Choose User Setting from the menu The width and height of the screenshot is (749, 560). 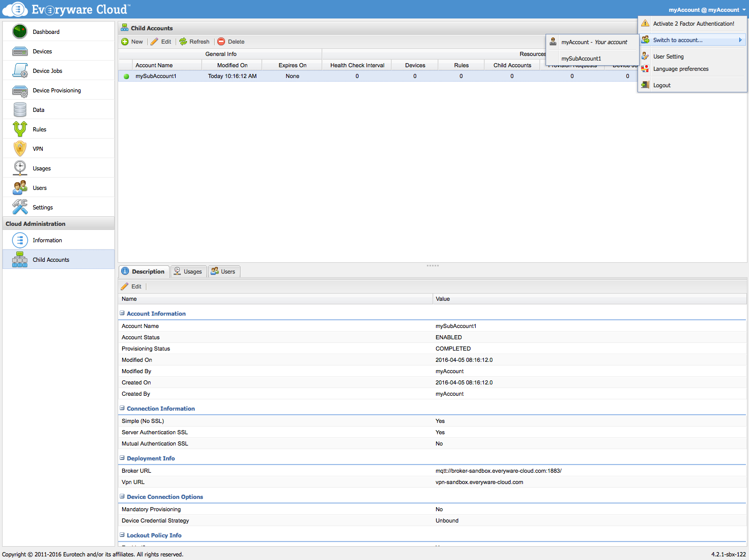[x=668, y=56]
